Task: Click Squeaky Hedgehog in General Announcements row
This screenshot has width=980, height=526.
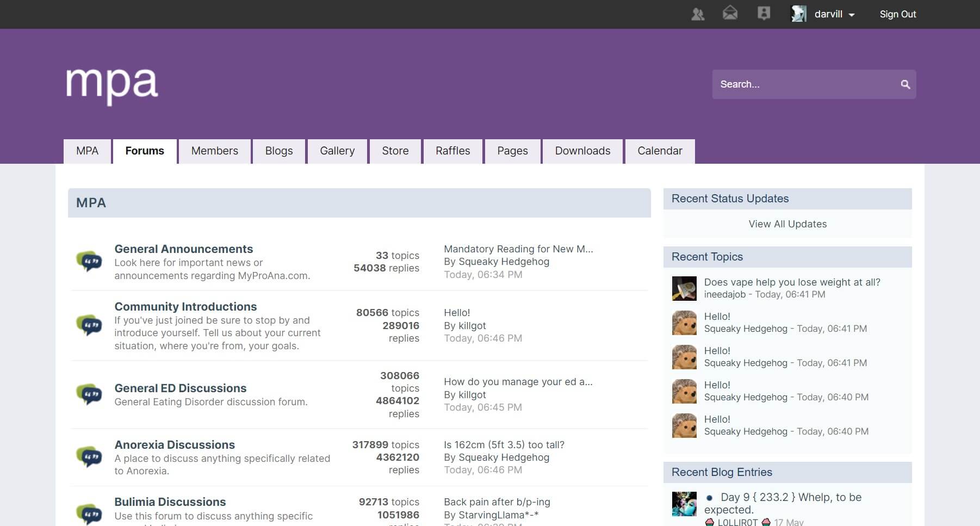Action: click(x=504, y=262)
